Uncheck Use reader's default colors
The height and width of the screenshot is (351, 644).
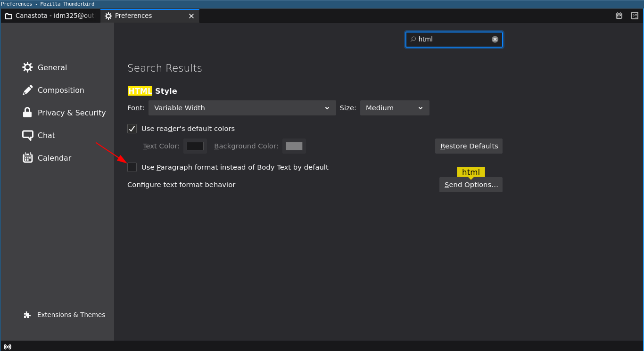click(132, 129)
